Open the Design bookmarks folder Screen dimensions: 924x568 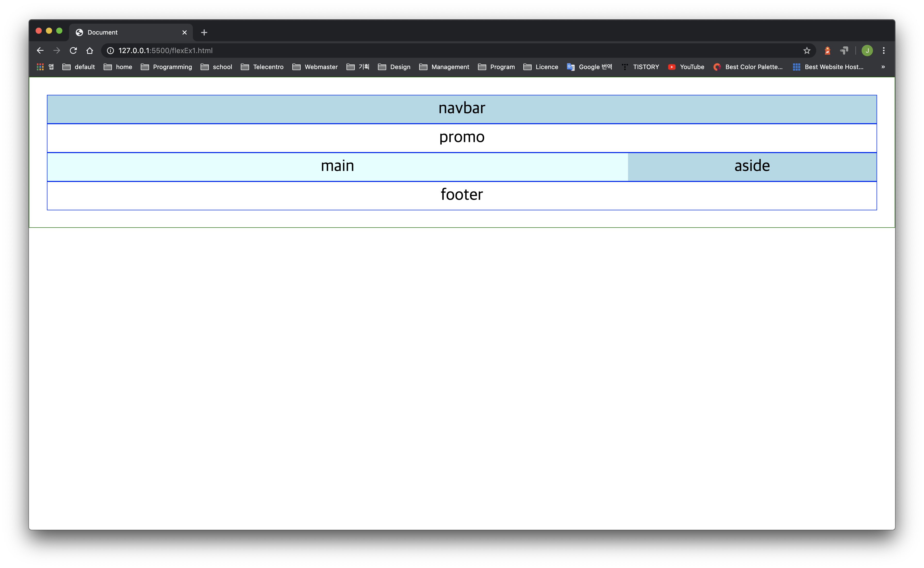click(394, 67)
